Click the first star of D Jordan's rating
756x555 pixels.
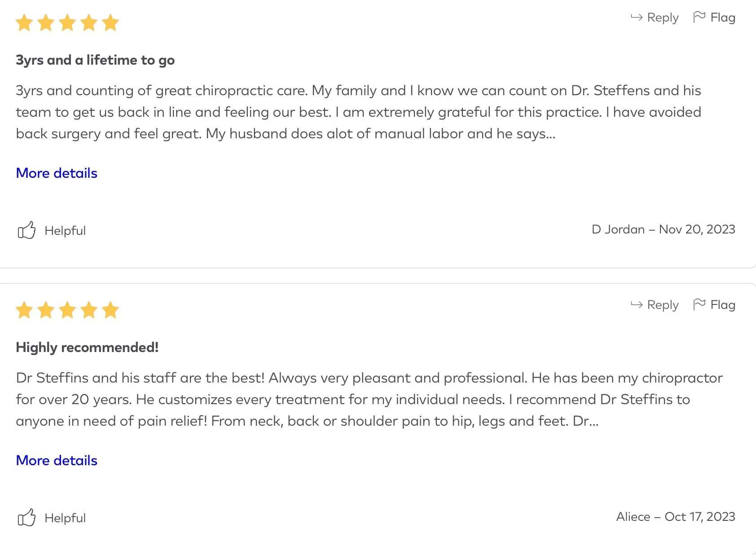coord(24,23)
